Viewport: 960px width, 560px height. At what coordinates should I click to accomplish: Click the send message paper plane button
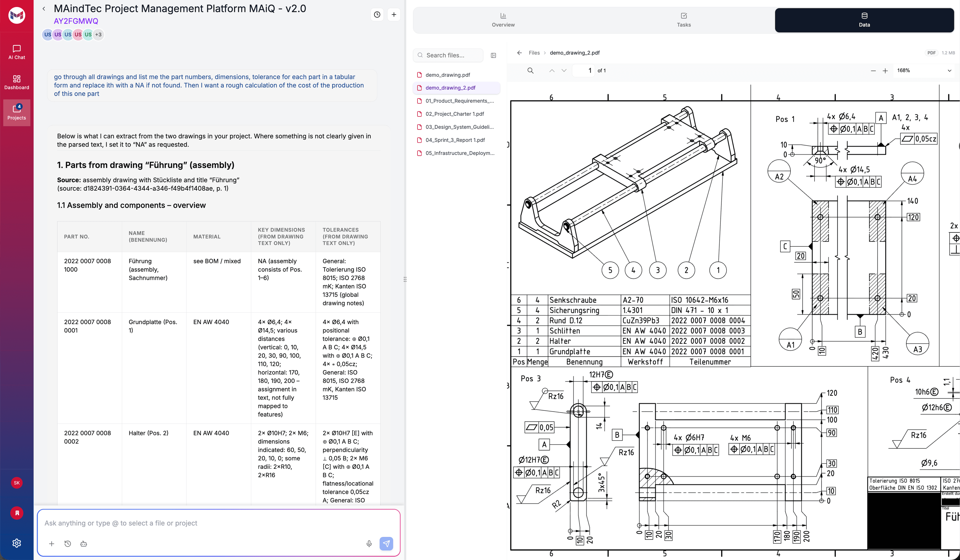pyautogui.click(x=386, y=543)
